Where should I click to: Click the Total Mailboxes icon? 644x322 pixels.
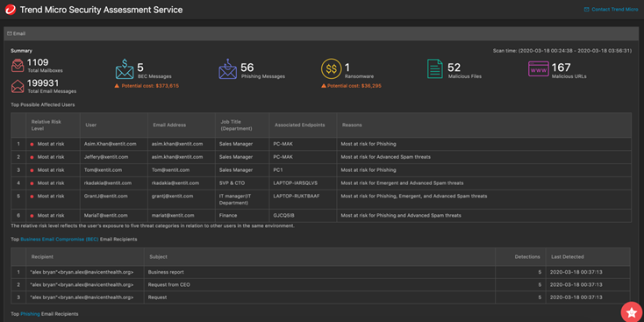click(x=18, y=66)
